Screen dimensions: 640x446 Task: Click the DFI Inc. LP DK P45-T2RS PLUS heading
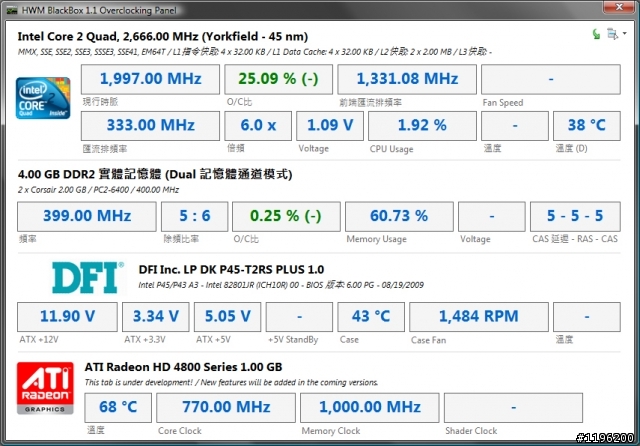231,269
